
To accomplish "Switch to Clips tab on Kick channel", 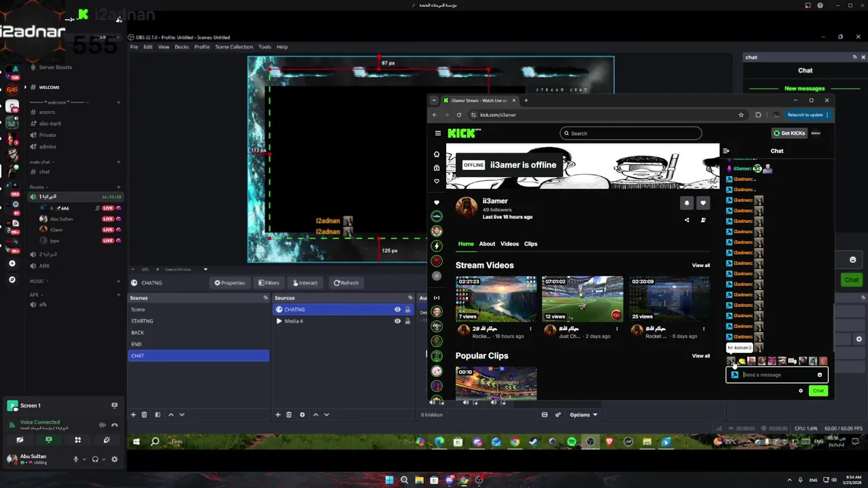I will click(x=530, y=244).
